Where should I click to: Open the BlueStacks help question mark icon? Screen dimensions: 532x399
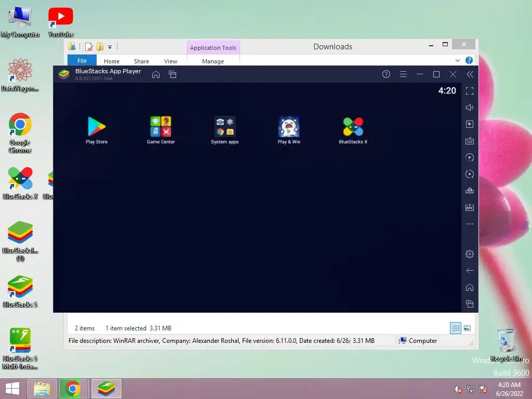tap(386, 74)
